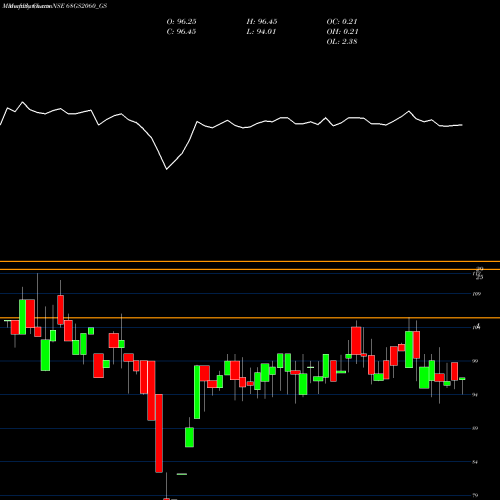Click the 94 price axis label

click(475, 395)
